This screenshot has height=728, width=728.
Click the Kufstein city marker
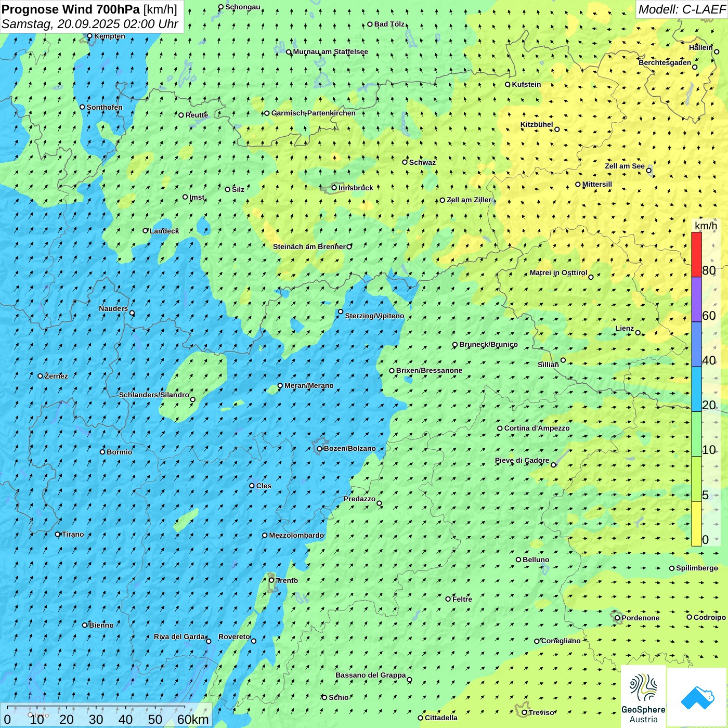pos(508,84)
